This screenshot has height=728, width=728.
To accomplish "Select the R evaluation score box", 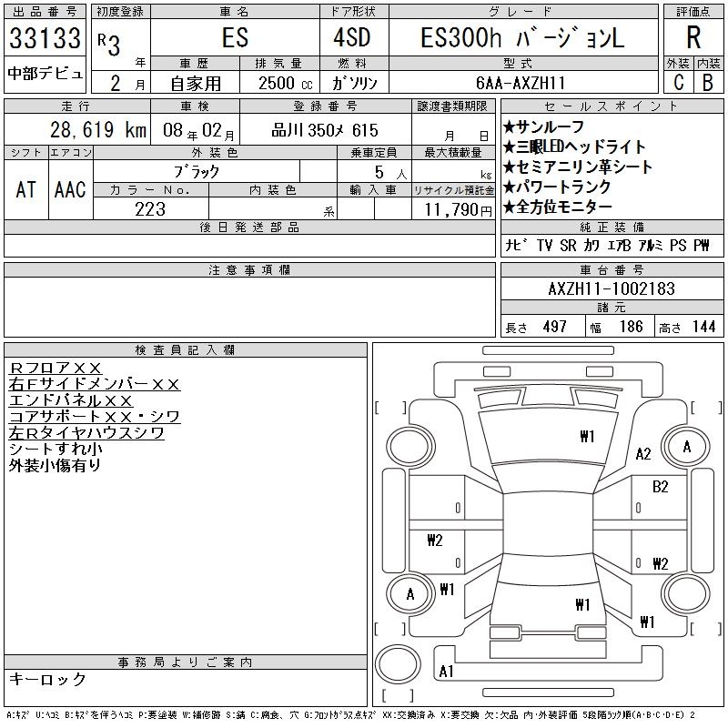I will pyautogui.click(x=693, y=38).
